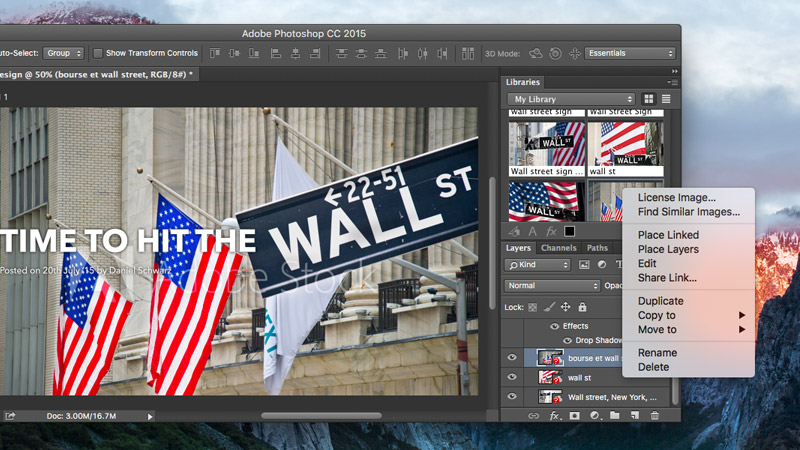Select the 'Wall street sign' library thumbnail
The height and width of the screenshot is (450, 800).
point(546,145)
